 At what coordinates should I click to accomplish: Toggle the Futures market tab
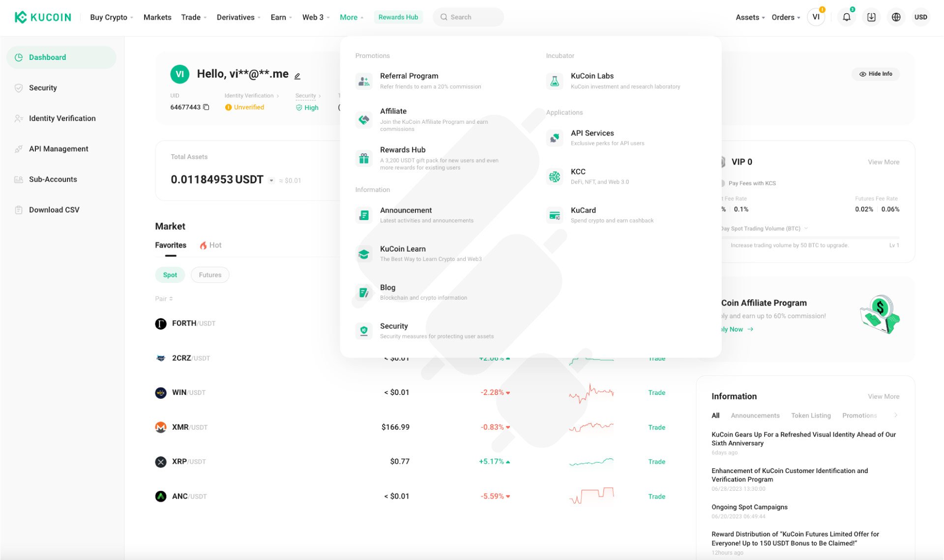[209, 274]
